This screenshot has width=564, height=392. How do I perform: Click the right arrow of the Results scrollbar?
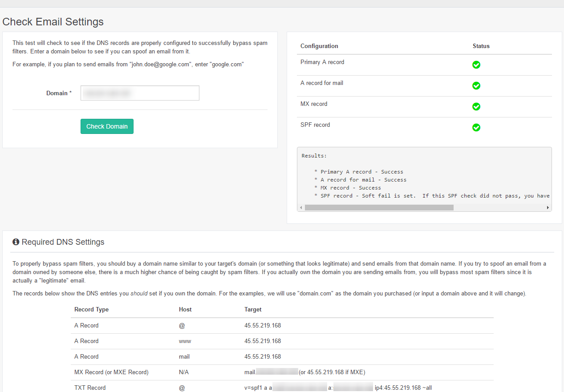(x=548, y=207)
